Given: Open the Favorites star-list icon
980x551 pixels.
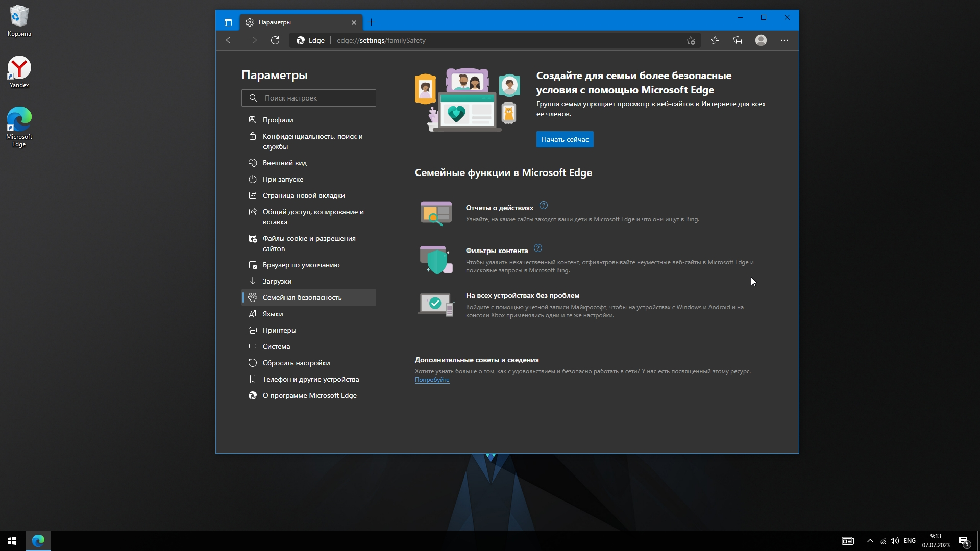Looking at the screenshot, I should click(715, 40).
